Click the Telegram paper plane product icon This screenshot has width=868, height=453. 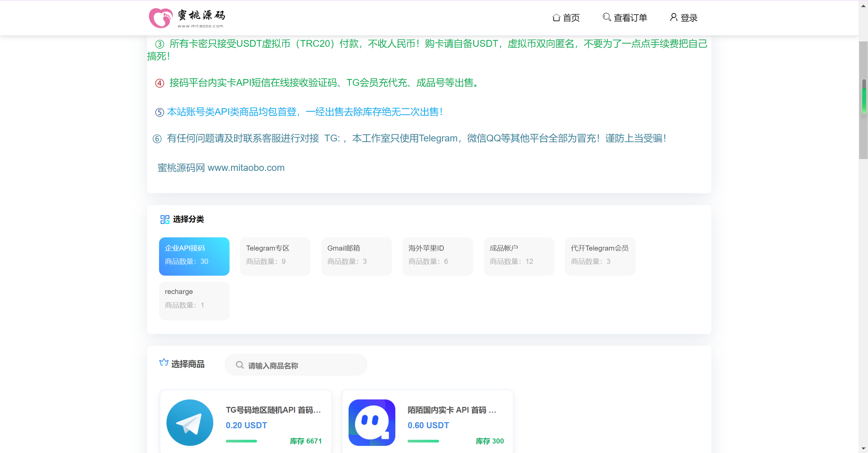click(x=190, y=422)
